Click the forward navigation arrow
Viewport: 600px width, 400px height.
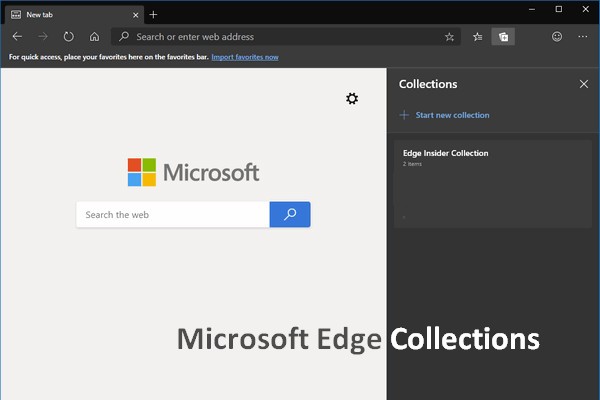43,37
